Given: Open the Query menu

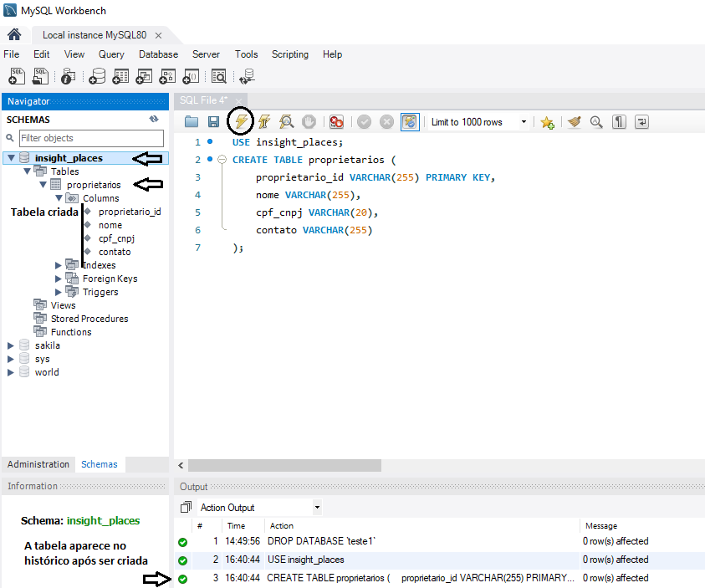Looking at the screenshot, I should point(111,54).
